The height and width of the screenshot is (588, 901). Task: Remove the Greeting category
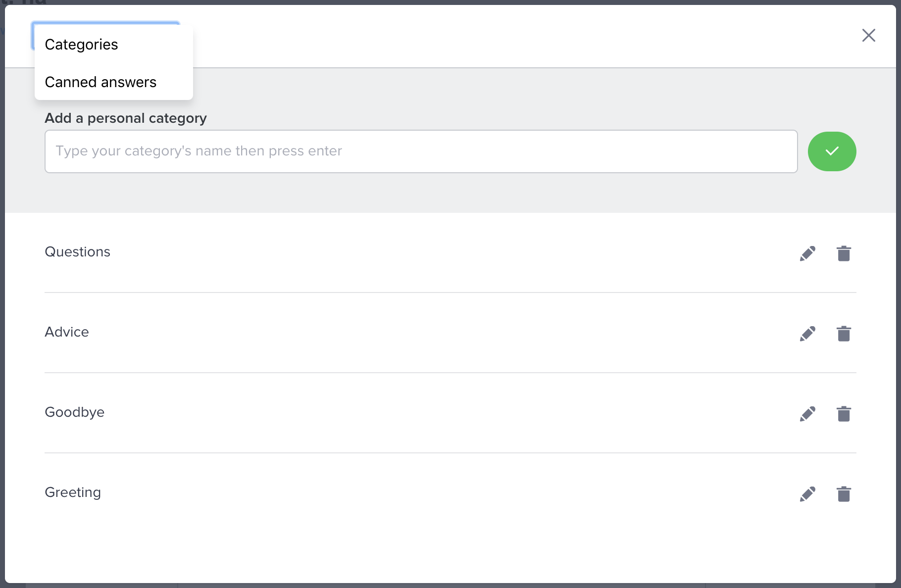[x=844, y=494]
